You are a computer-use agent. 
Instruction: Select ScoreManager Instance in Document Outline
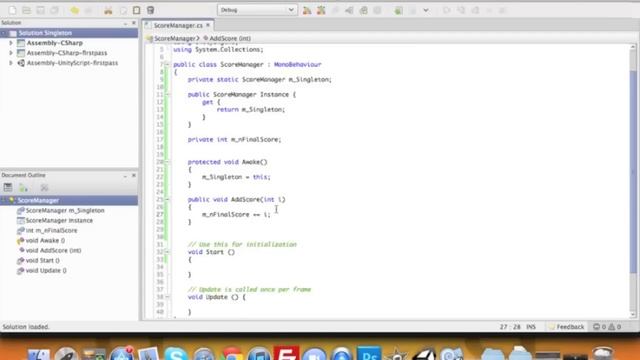59,220
